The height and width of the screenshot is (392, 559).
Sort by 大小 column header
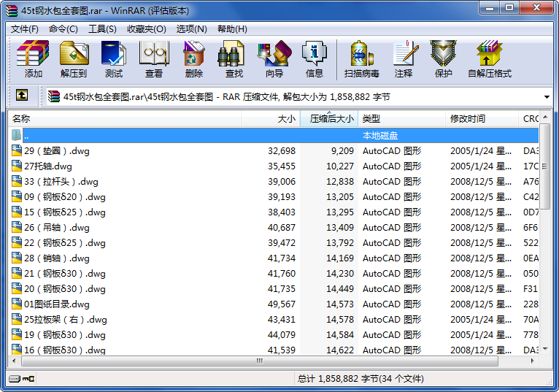271,119
